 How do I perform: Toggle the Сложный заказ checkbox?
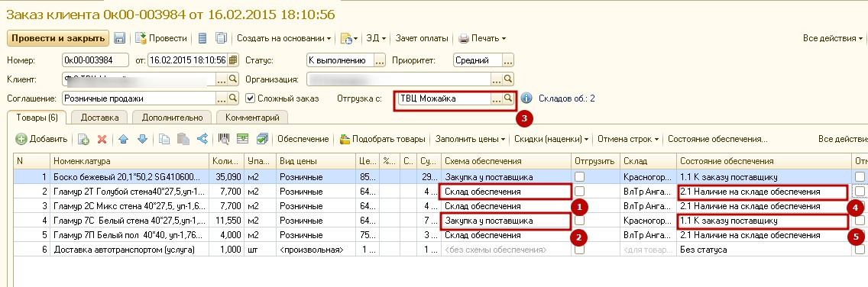[x=250, y=98]
